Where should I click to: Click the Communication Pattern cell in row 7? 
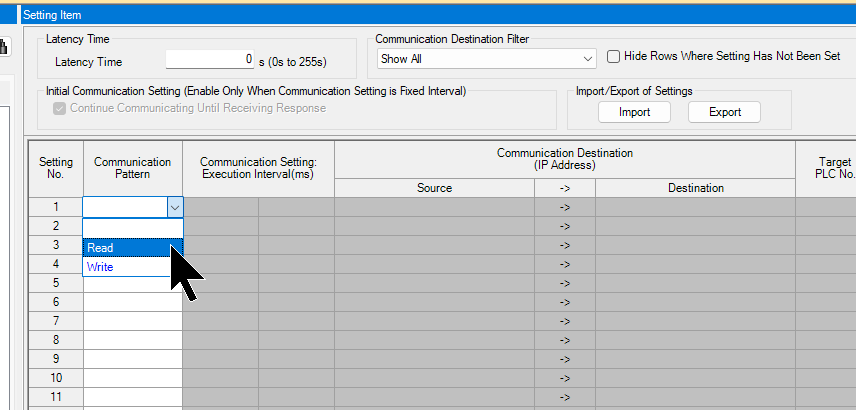pos(133,321)
